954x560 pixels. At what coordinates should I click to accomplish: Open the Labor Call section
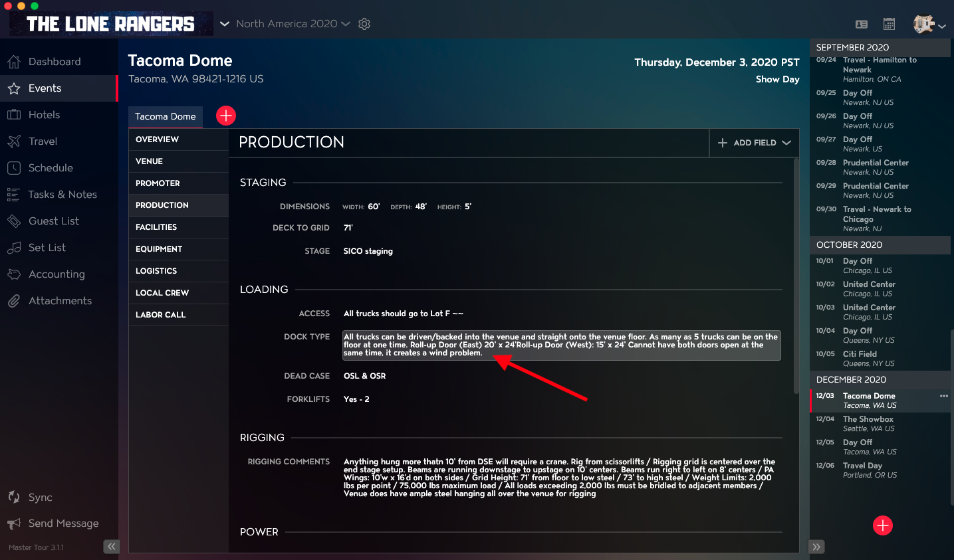click(x=178, y=315)
